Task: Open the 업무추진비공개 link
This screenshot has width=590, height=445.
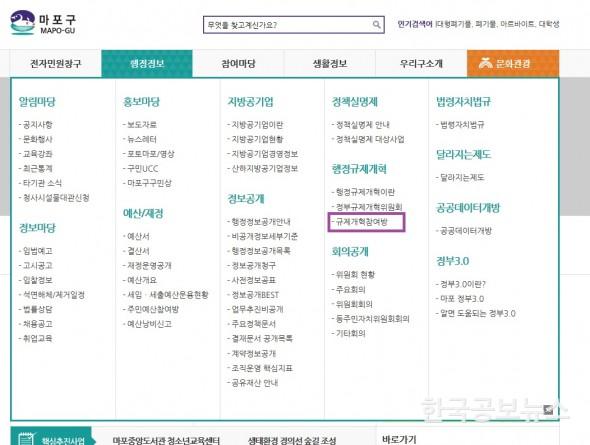Action: (x=257, y=309)
